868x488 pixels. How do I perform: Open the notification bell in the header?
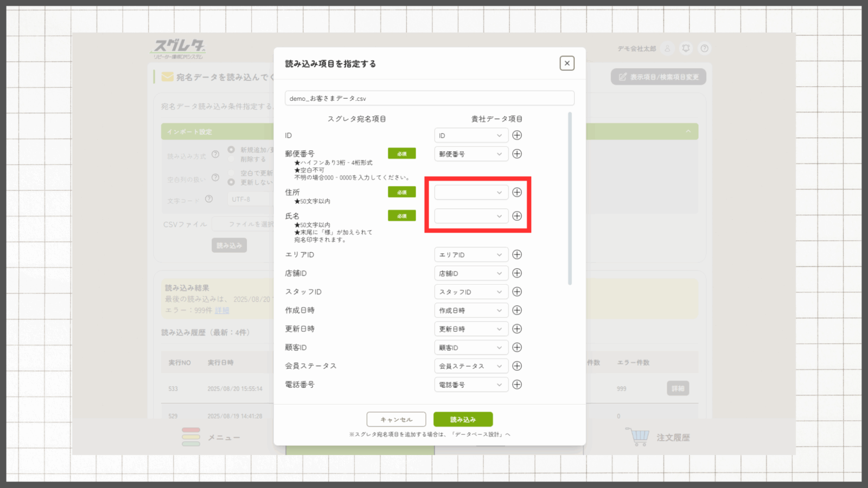pyautogui.click(x=686, y=48)
